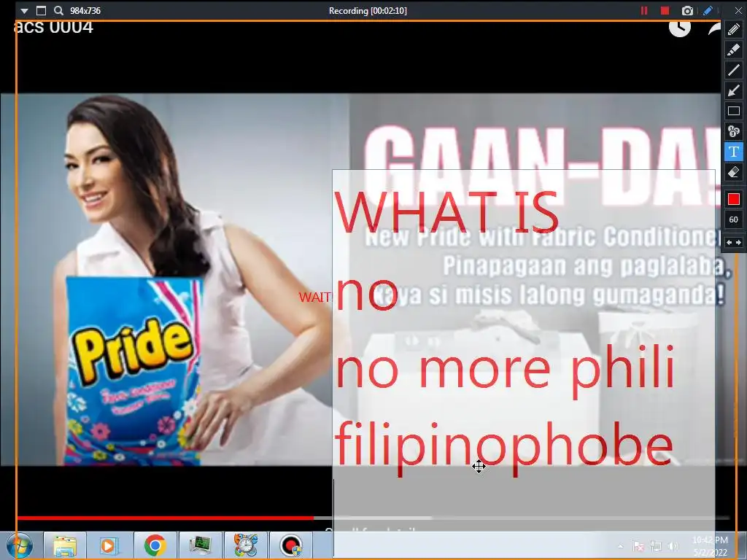Click the 'no more phili' annotation text
747x560 pixels.
coord(505,370)
